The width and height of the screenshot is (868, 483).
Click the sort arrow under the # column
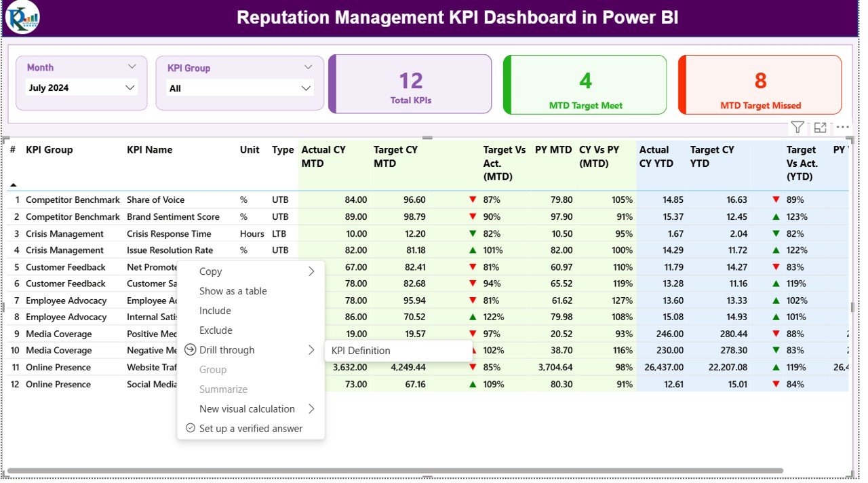(13, 185)
